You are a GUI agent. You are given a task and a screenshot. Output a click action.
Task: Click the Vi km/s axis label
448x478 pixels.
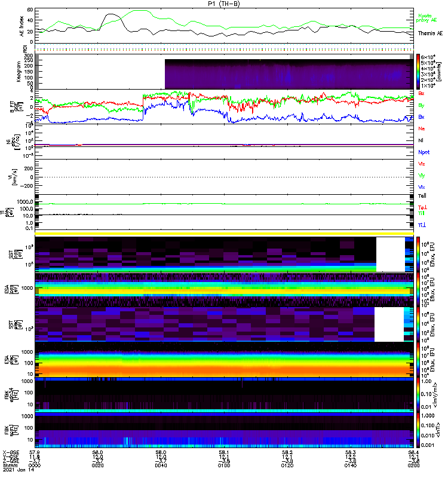[13, 177]
